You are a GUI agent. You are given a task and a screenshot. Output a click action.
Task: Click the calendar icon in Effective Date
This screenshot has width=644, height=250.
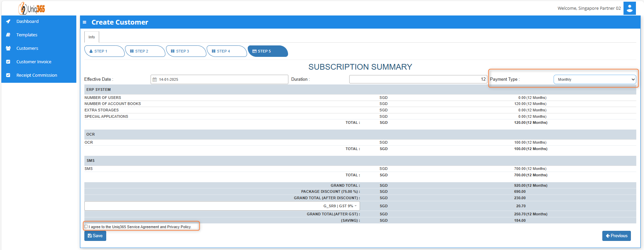click(x=155, y=80)
